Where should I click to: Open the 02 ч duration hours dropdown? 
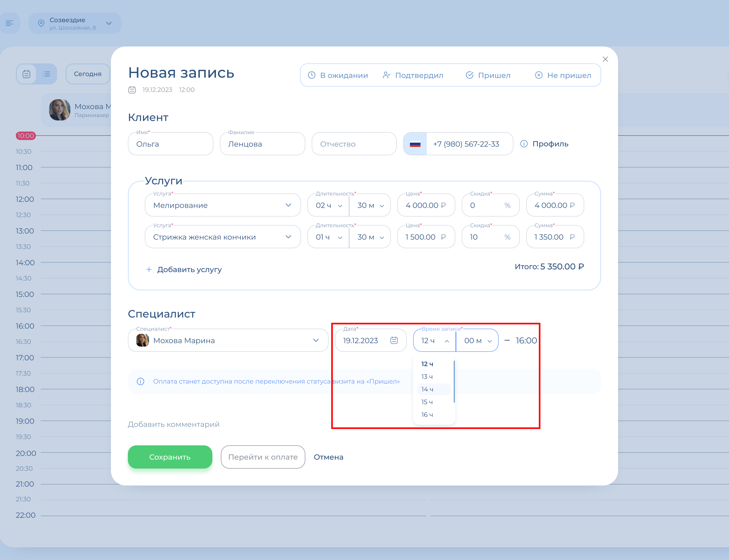[x=328, y=205]
